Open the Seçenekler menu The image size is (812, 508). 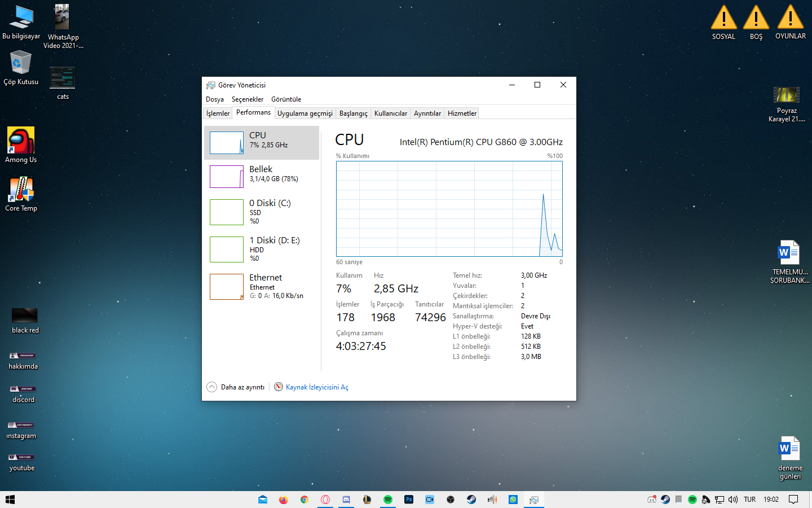pos(248,99)
